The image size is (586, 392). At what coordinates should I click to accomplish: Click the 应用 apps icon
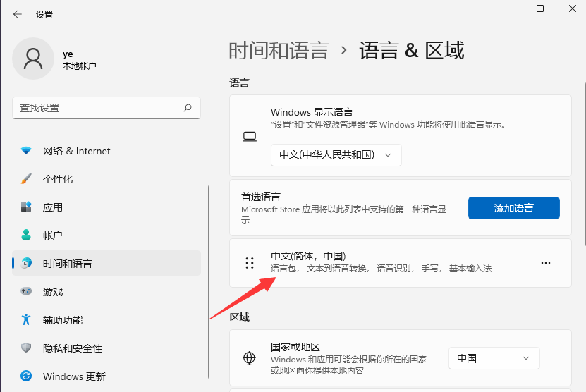pyautogui.click(x=26, y=207)
